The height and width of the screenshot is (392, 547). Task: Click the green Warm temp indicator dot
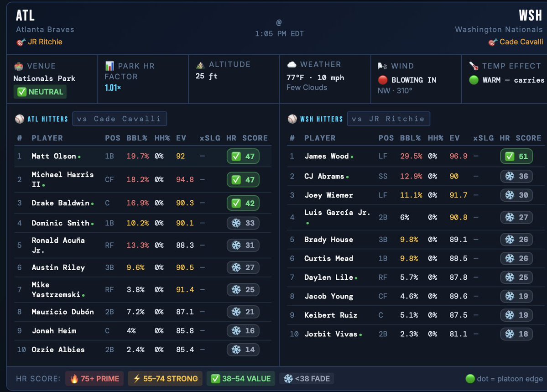(474, 80)
